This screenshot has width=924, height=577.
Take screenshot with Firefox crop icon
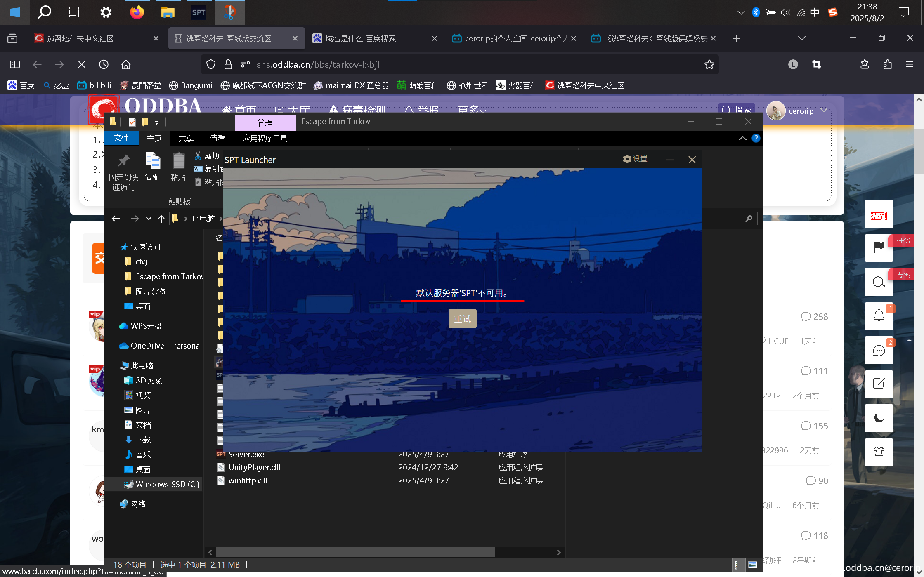click(x=816, y=64)
